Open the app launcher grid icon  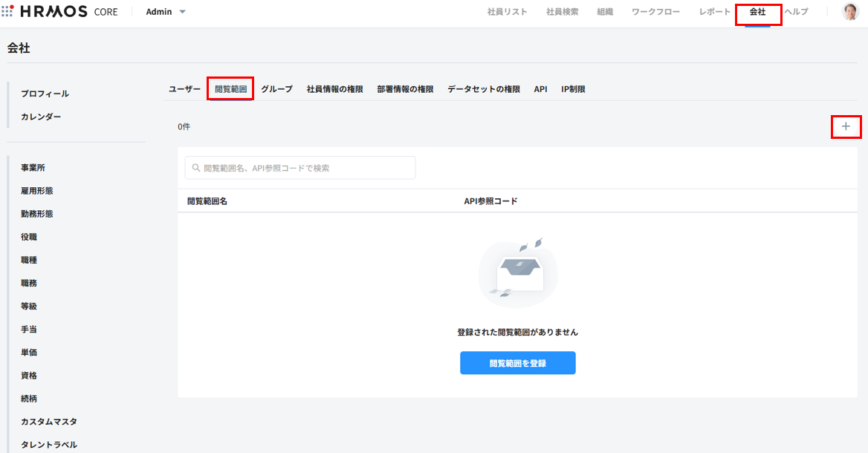(7, 11)
